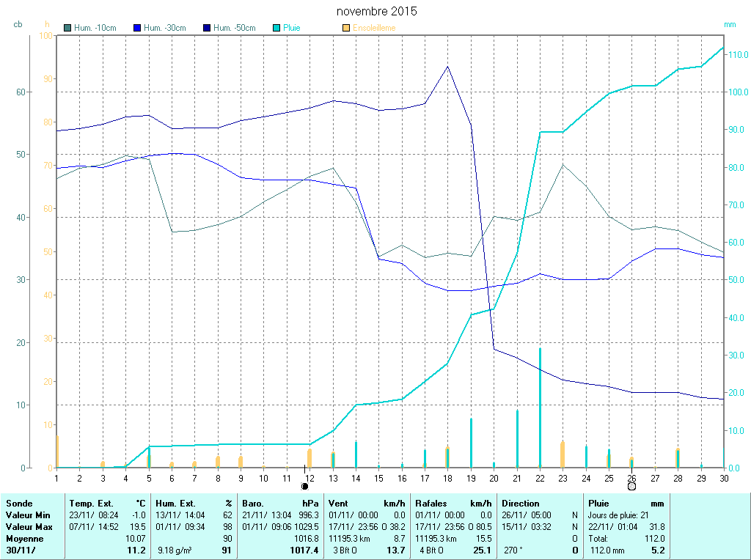This screenshot has height=560, width=751.
Task: Click the chart title novembre 2015
Action: [x=376, y=12]
